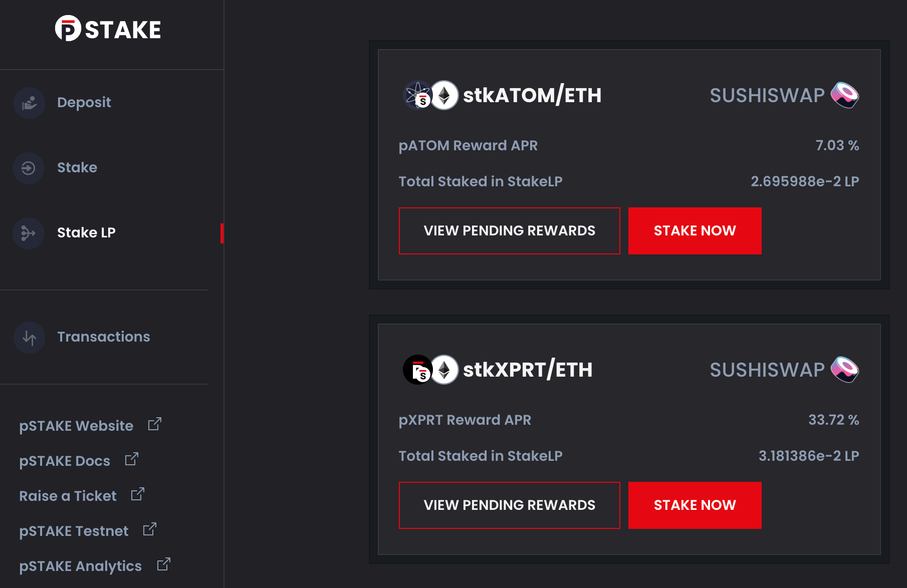The image size is (907, 588).
Task: Open the Deposit menu item
Action: click(84, 103)
